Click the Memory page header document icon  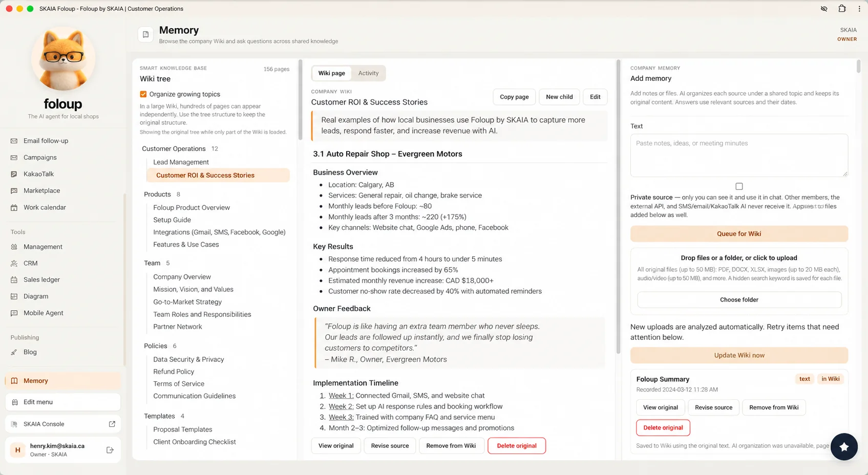pyautogui.click(x=145, y=34)
